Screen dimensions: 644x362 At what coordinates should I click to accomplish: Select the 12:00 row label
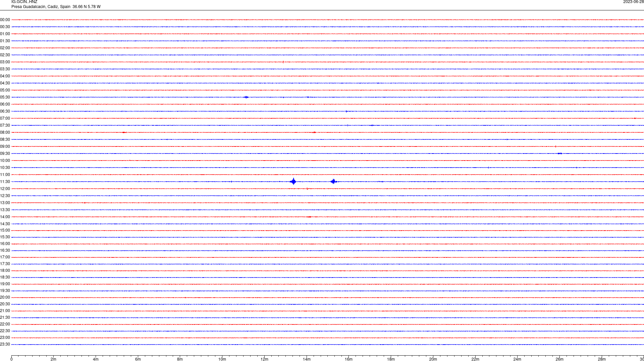click(x=5, y=189)
